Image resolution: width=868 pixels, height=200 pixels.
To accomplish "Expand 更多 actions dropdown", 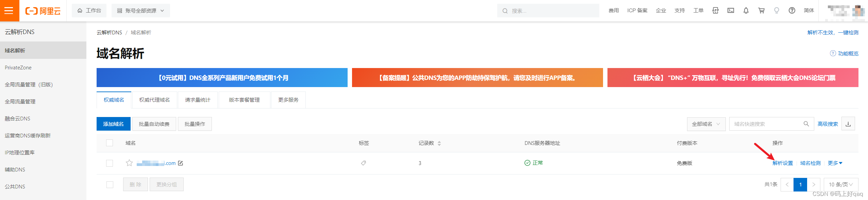I will (x=835, y=163).
